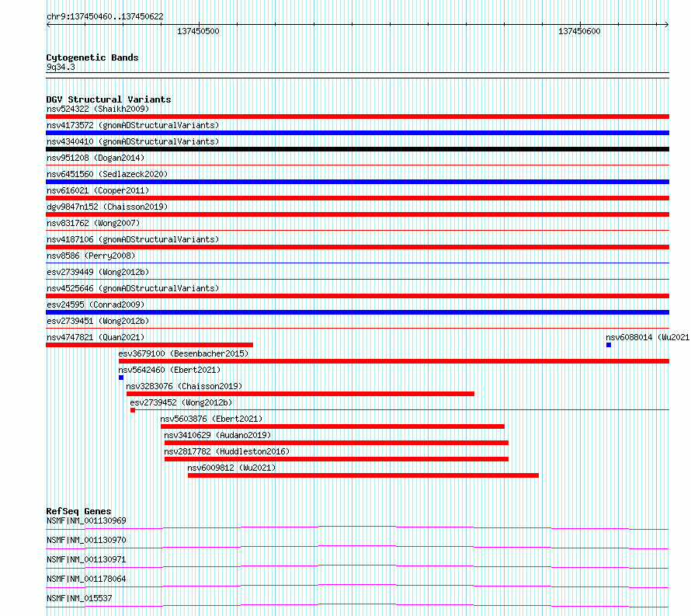Open nsv6088014 (Wu2021) label
Image resolution: width=691 pixels, height=616 pixels.
[648, 337]
